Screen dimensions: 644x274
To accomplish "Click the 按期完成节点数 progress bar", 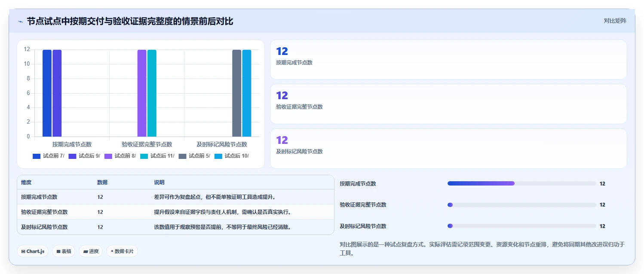I will click(x=522, y=183).
